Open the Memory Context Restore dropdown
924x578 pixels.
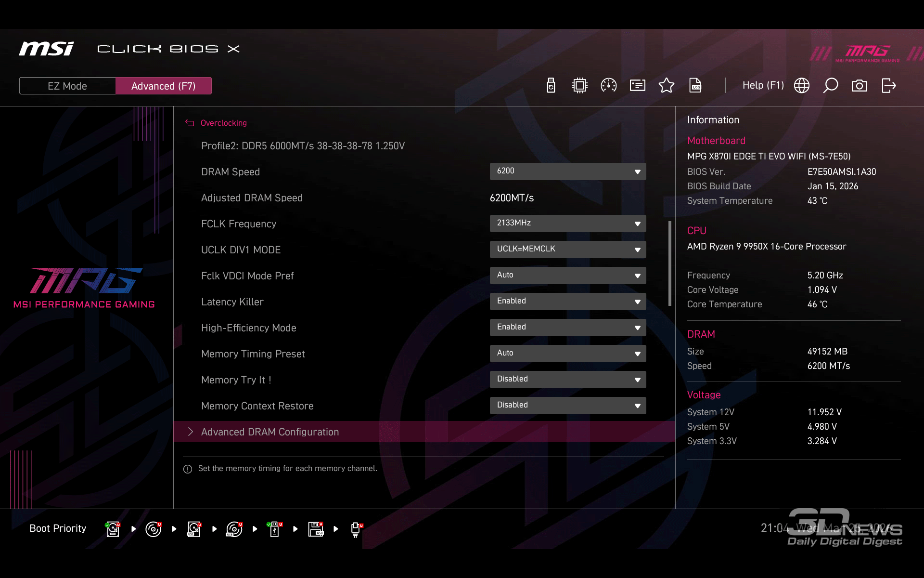point(568,406)
